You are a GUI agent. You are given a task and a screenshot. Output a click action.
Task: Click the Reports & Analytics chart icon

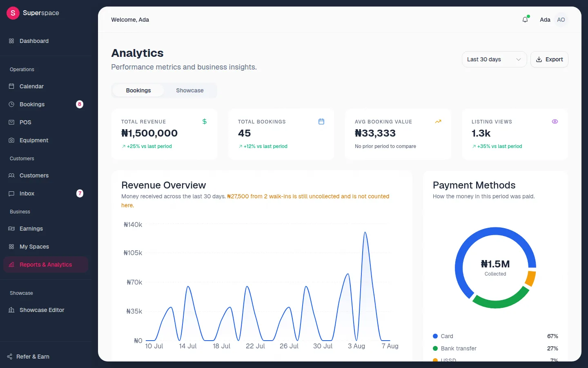tap(11, 265)
